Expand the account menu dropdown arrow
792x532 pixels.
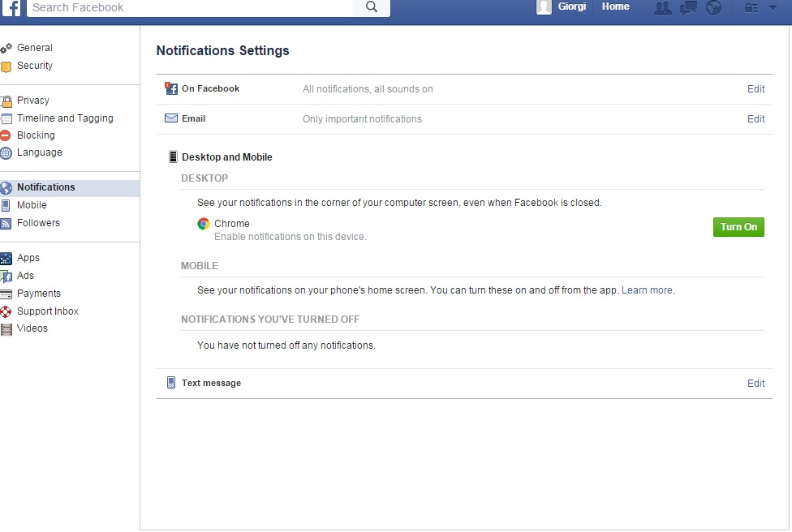point(773,8)
